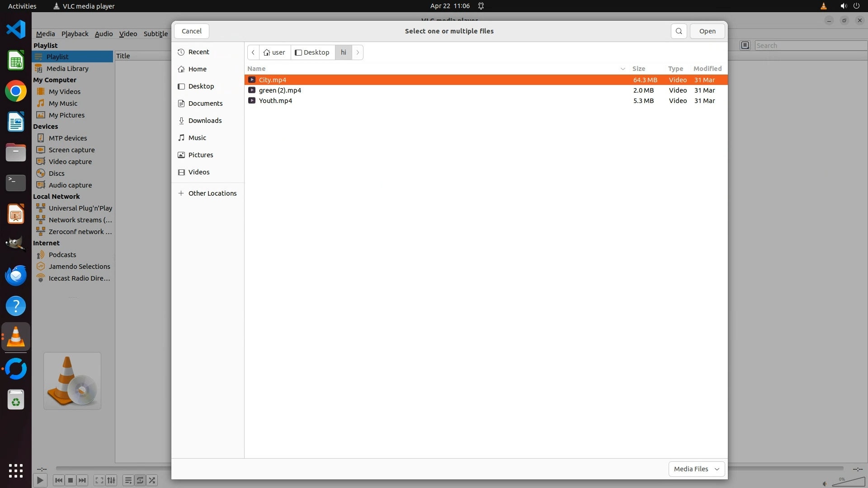Click the Play button in VLC controls

click(x=40, y=480)
